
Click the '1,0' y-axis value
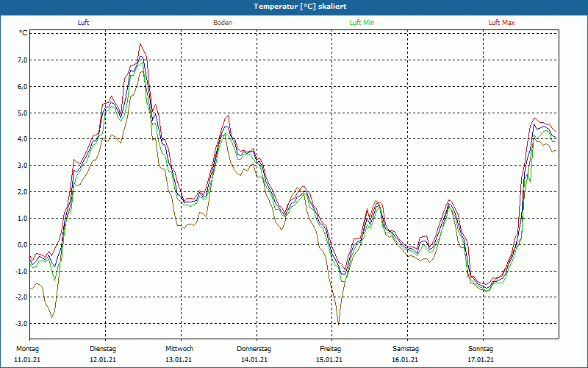point(22,218)
